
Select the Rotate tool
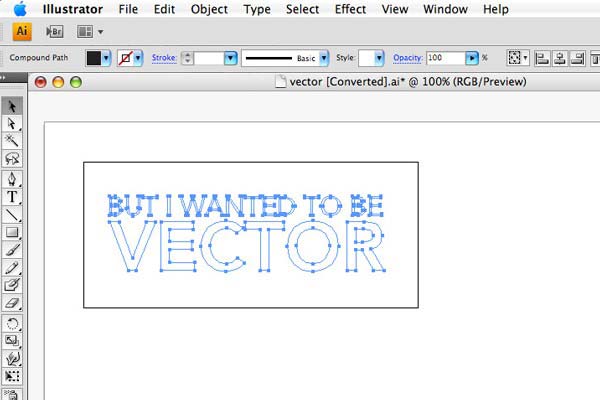[12, 323]
